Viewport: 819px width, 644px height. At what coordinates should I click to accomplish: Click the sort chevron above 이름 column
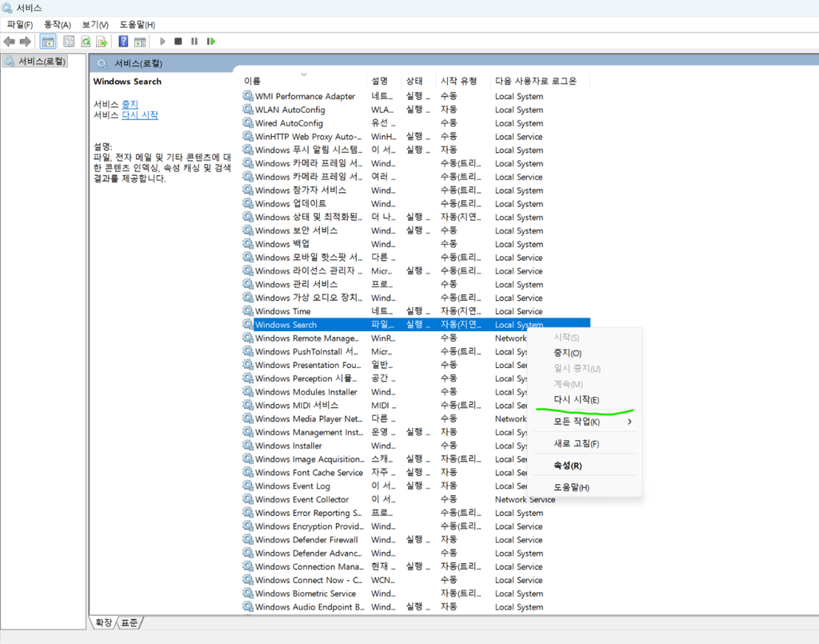(303, 74)
